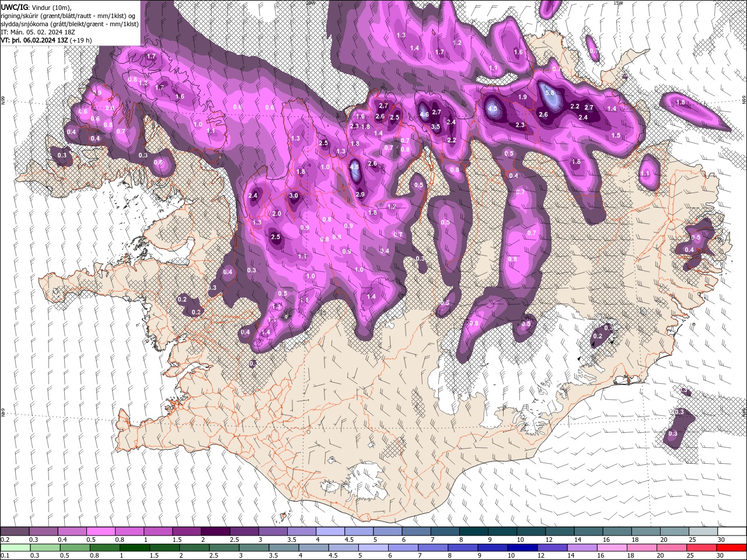This screenshot has width=747, height=560.
Task: Click the 'VT: þri. 06.02.2024 13Z (+19 h)' line
Action: coord(46,40)
